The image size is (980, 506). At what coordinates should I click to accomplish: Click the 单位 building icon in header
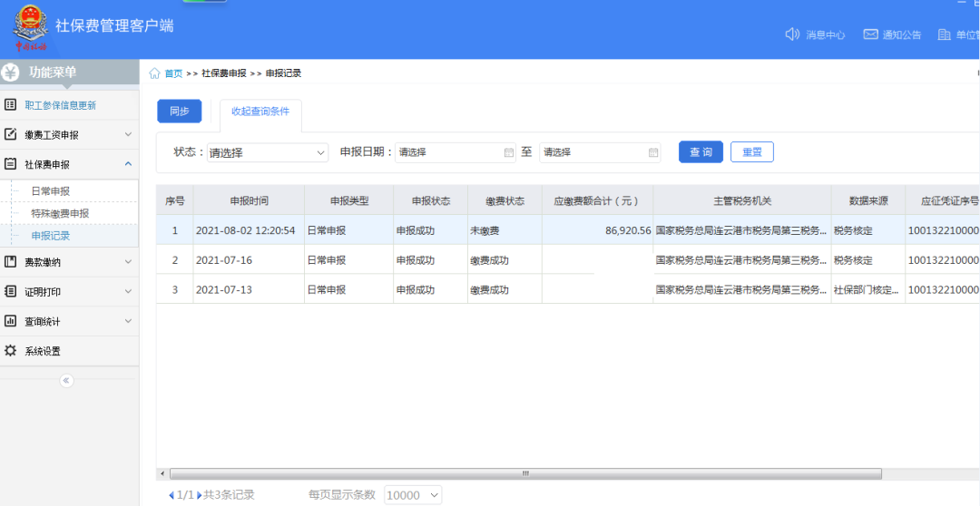(945, 34)
